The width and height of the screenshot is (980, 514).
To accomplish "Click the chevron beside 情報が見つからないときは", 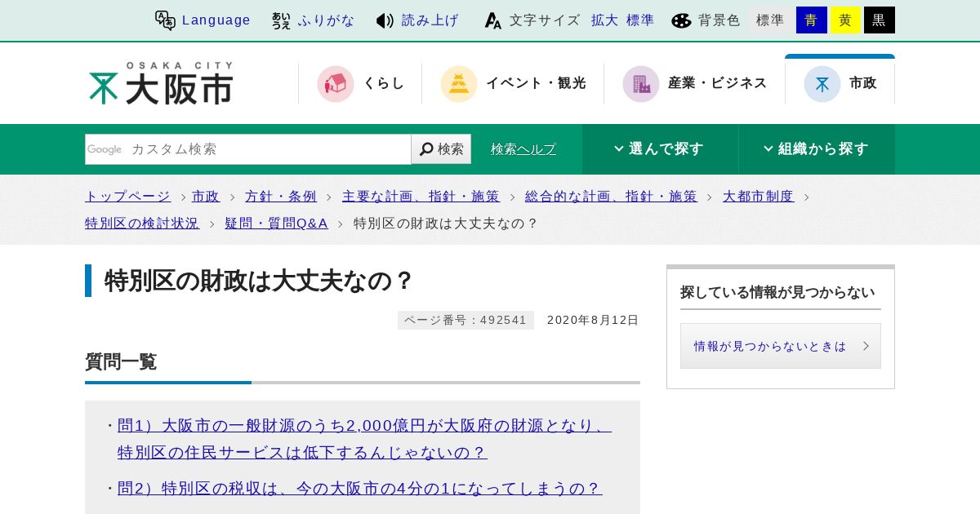I will (x=866, y=346).
